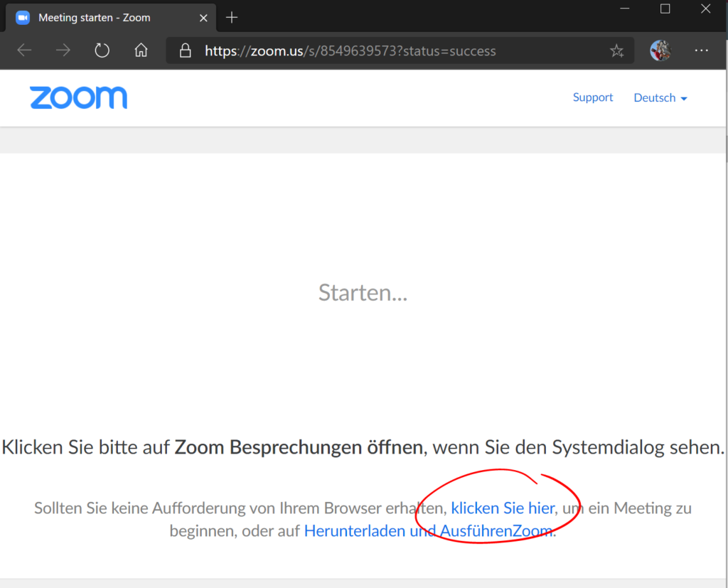
Task: Click the Zoom logo
Action: [x=78, y=97]
